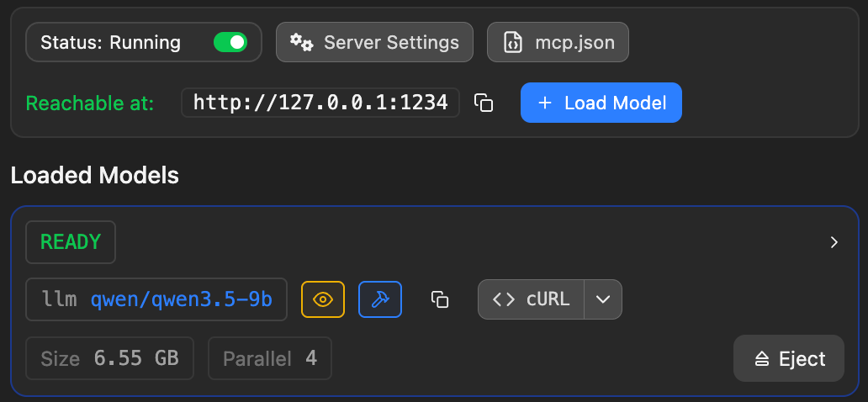868x402 pixels.
Task: Click the Parallel 4 setting chip
Action: (x=270, y=358)
